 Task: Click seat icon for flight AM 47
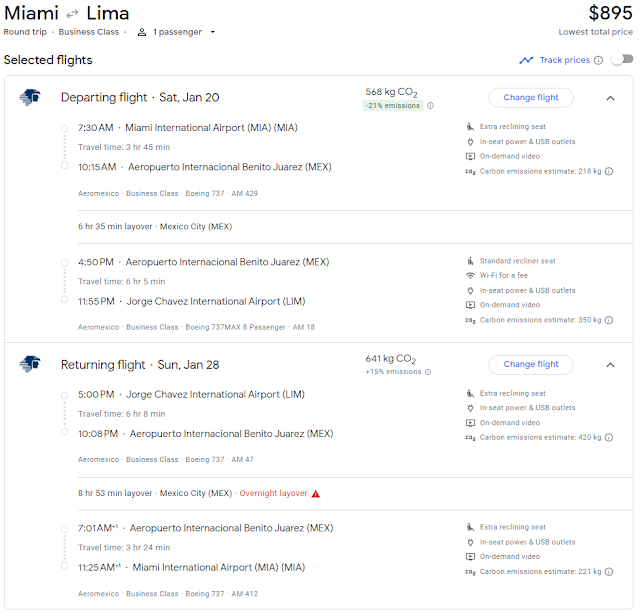pos(470,394)
